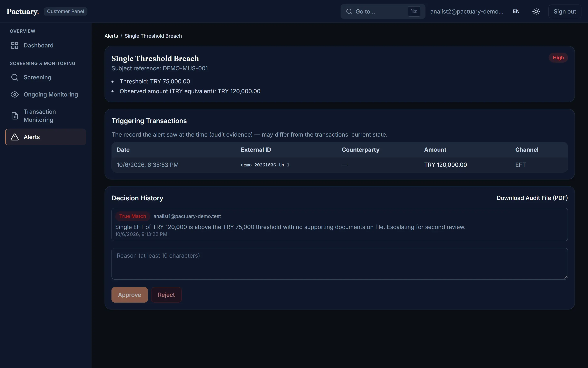Click the True Match decision tag

pos(133,216)
